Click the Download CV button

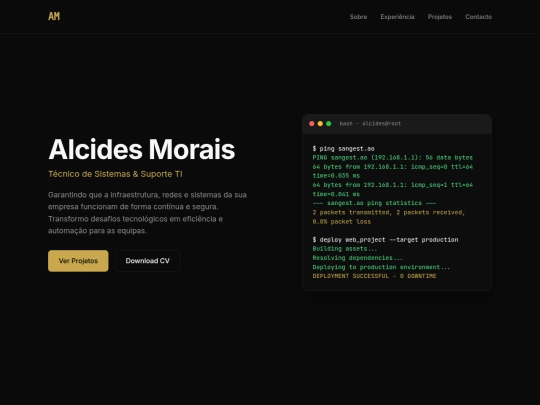pyautogui.click(x=147, y=261)
